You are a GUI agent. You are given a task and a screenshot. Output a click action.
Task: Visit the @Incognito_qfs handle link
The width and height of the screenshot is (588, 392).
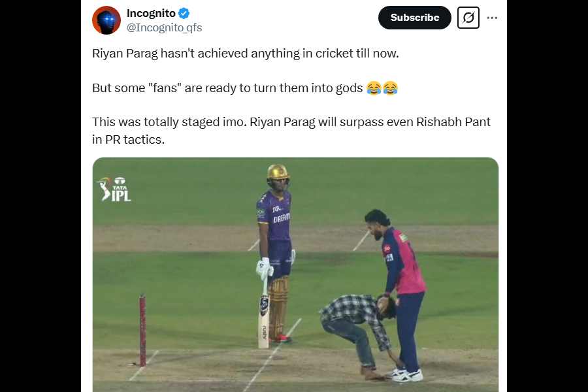(164, 27)
